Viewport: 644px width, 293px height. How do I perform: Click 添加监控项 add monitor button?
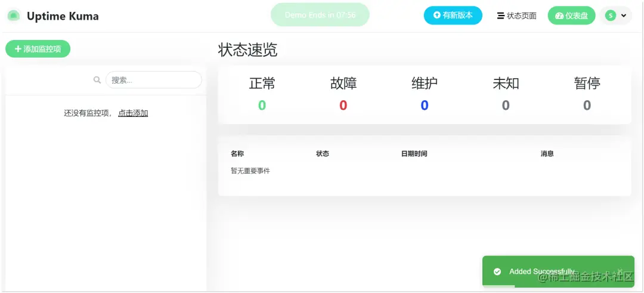(x=38, y=49)
